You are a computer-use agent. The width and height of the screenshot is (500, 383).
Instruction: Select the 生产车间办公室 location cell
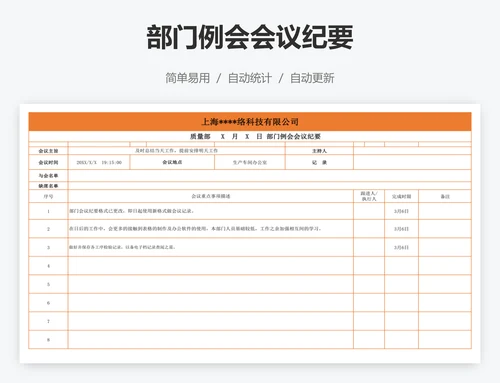click(x=250, y=162)
